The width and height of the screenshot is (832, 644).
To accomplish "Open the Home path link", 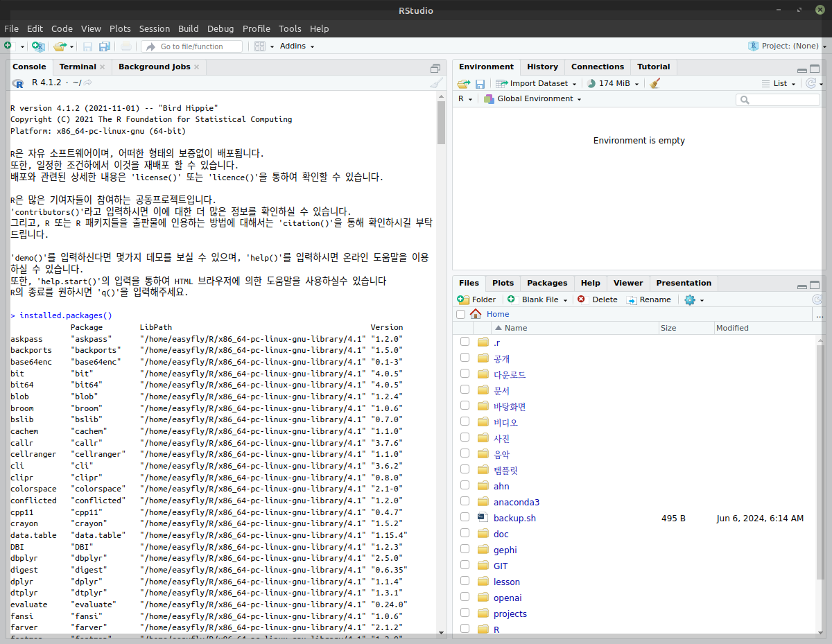I will 498,314.
